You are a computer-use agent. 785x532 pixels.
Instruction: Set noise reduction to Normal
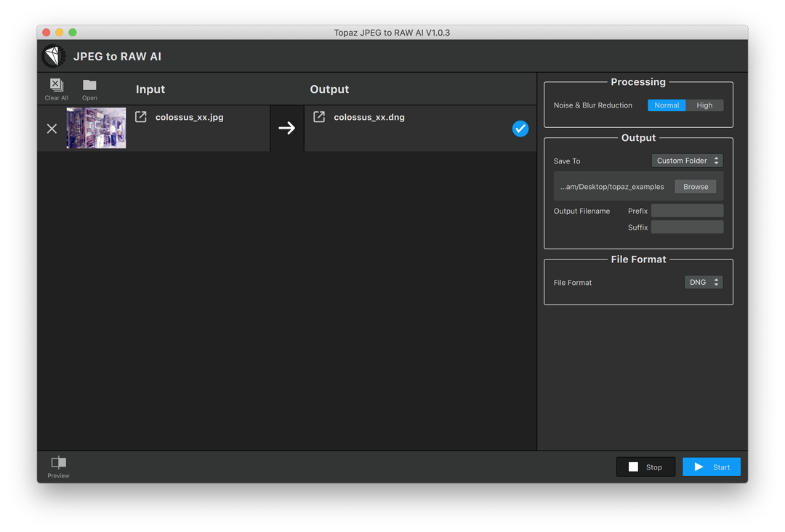click(667, 105)
